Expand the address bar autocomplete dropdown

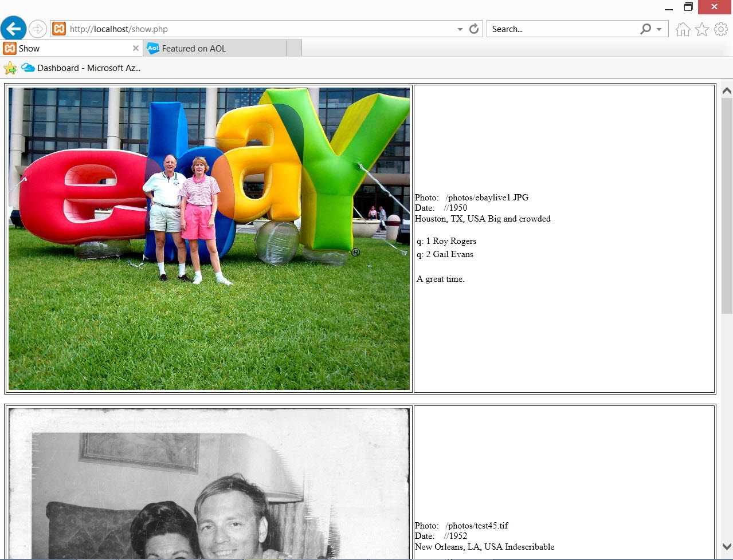coord(460,29)
